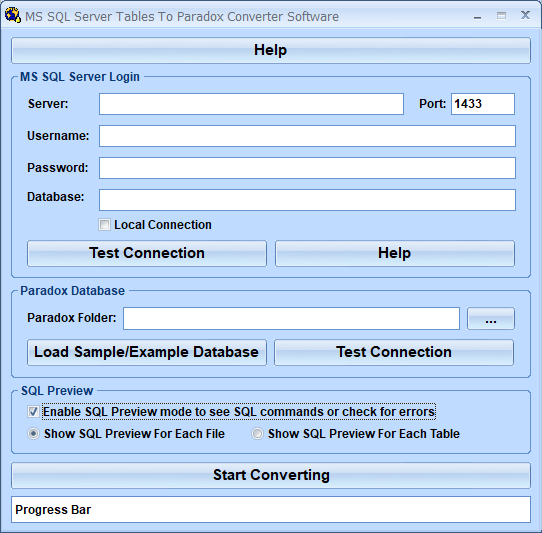This screenshot has height=533, width=542.
Task: Browse for Paradox folder with ... button
Action: click(491, 318)
